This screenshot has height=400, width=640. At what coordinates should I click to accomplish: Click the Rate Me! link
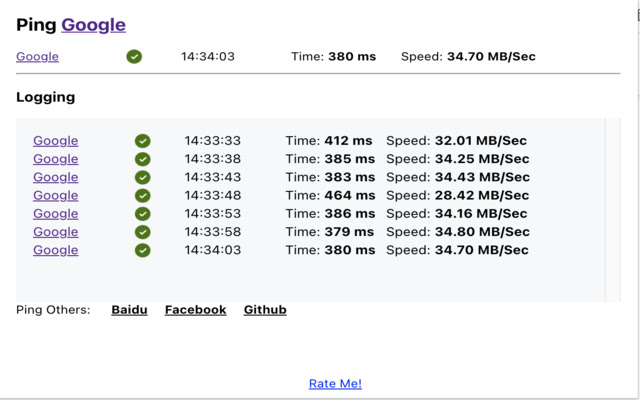[335, 384]
